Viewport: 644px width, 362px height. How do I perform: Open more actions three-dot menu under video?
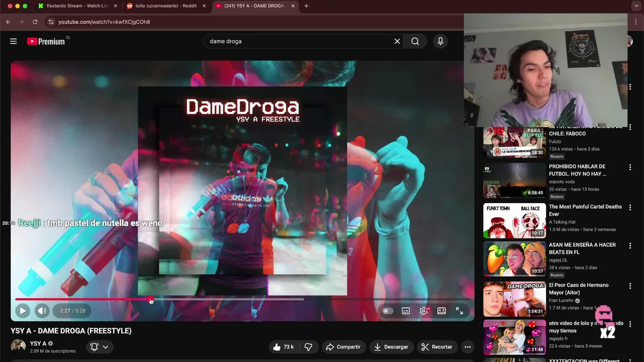click(x=467, y=347)
